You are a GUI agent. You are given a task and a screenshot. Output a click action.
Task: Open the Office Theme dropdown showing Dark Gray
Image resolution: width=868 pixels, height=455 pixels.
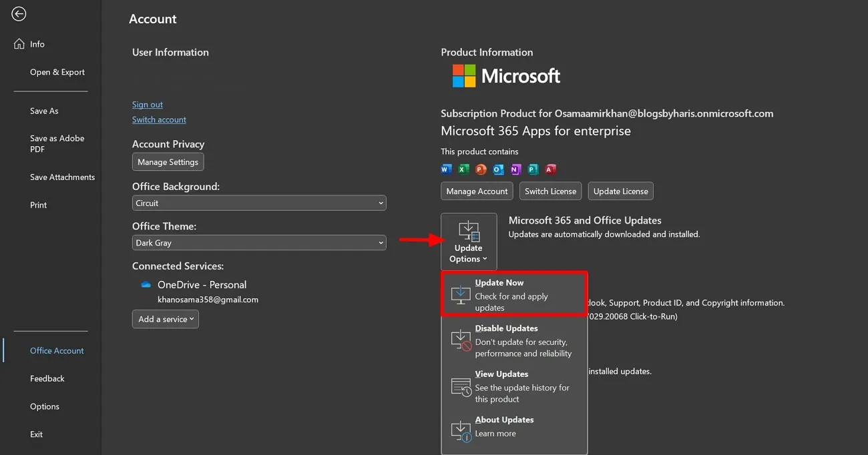click(x=259, y=242)
